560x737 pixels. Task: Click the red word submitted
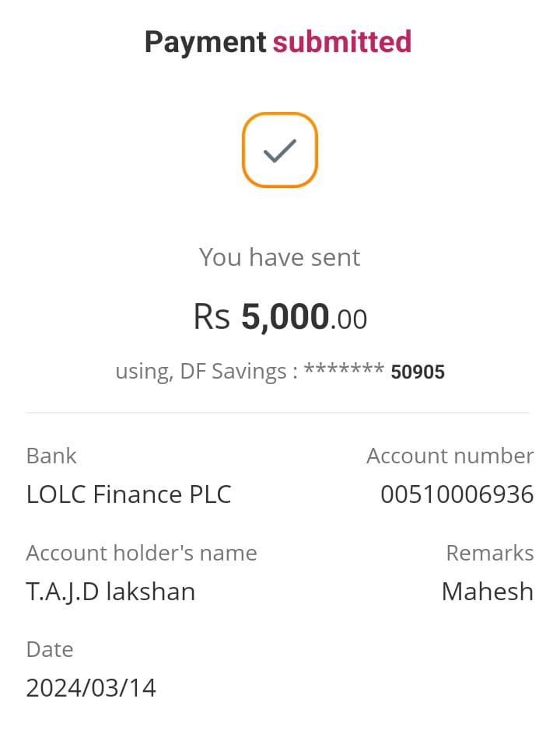341,42
